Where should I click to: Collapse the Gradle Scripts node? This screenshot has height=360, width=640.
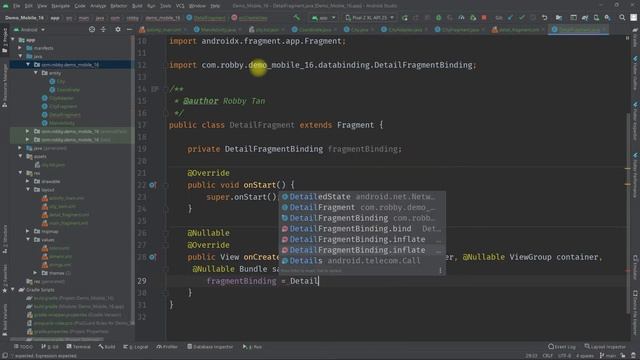pyautogui.click(x=13, y=289)
